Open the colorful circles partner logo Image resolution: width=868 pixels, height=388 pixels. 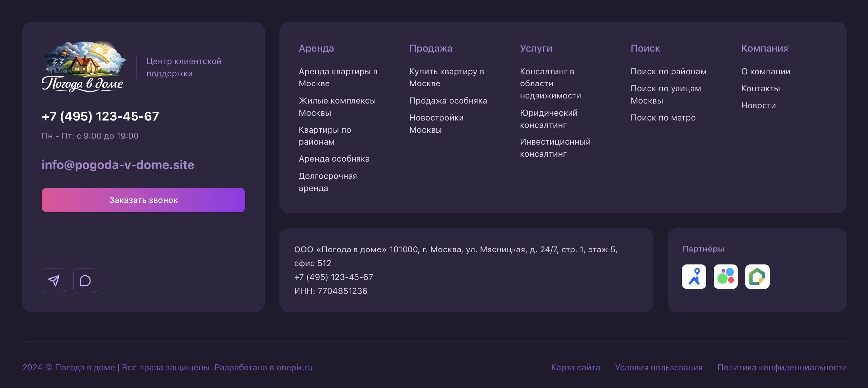pos(726,277)
